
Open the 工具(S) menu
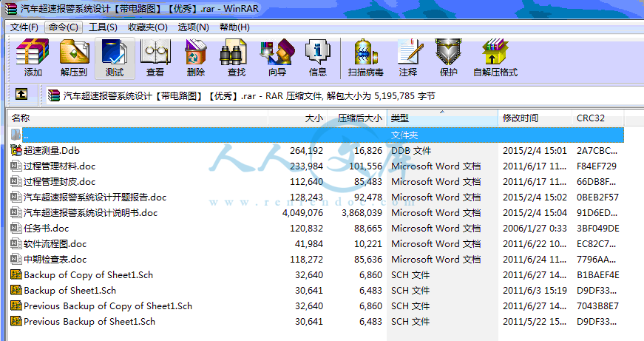103,27
